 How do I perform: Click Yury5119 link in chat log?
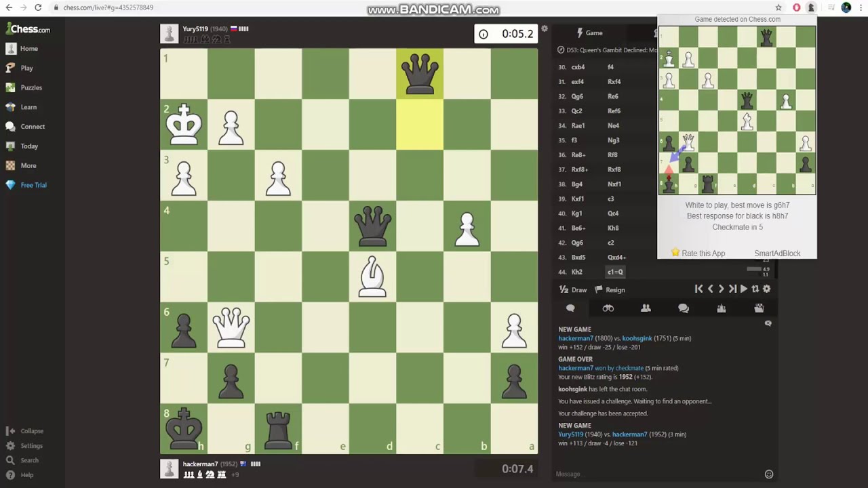click(x=570, y=434)
